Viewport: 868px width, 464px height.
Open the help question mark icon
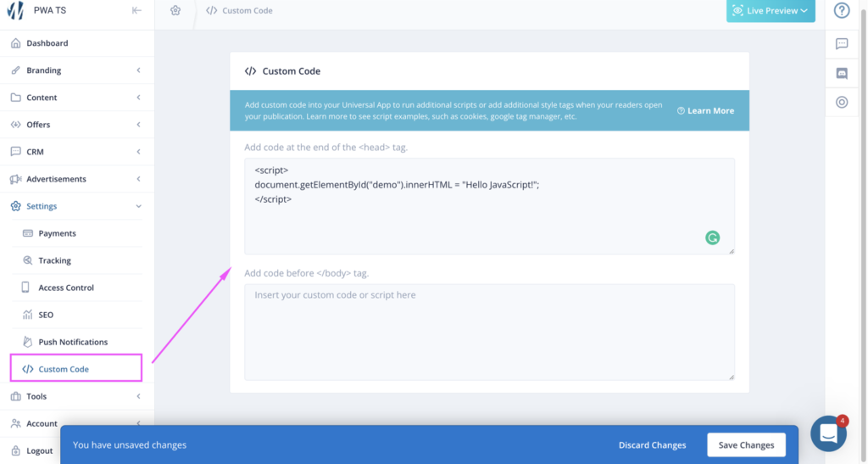tap(842, 10)
